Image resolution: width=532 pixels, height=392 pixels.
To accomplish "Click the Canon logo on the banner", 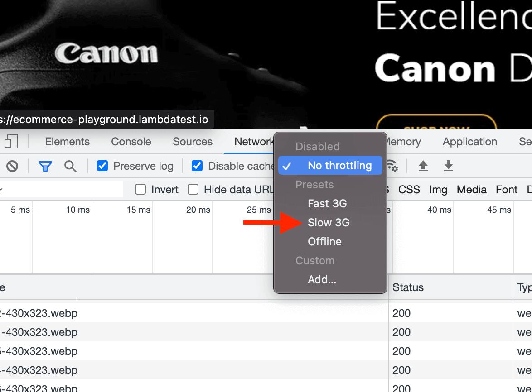I will pos(106,53).
